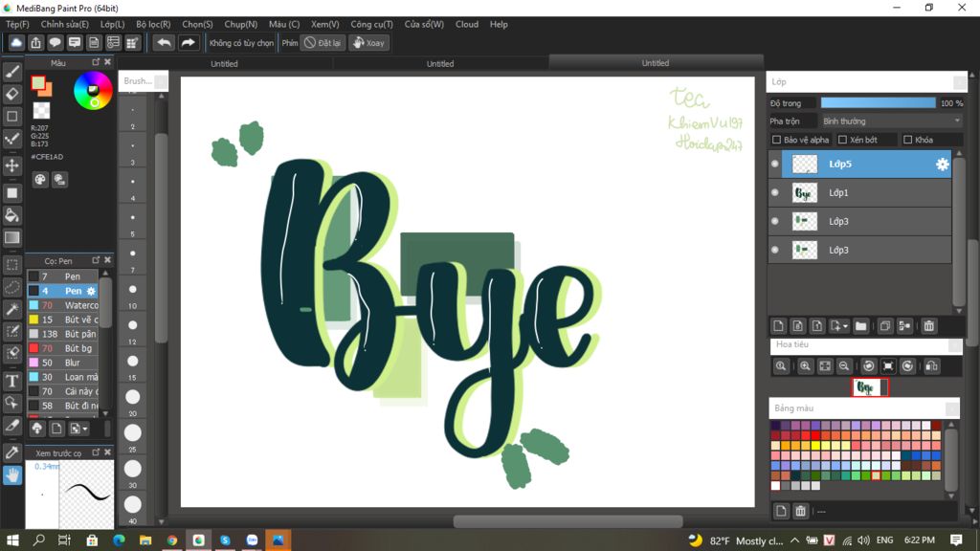Viewport: 980px width, 551px height.
Task: Choose the Waterco brush
Action: (x=62, y=305)
